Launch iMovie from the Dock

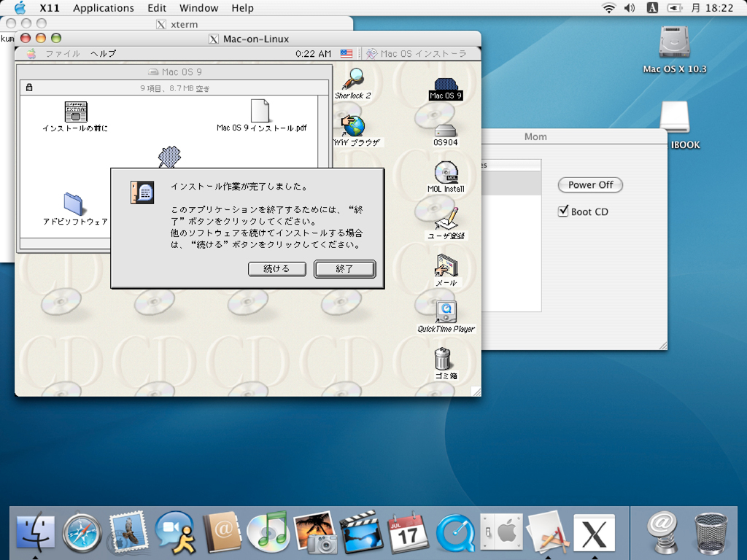361,532
